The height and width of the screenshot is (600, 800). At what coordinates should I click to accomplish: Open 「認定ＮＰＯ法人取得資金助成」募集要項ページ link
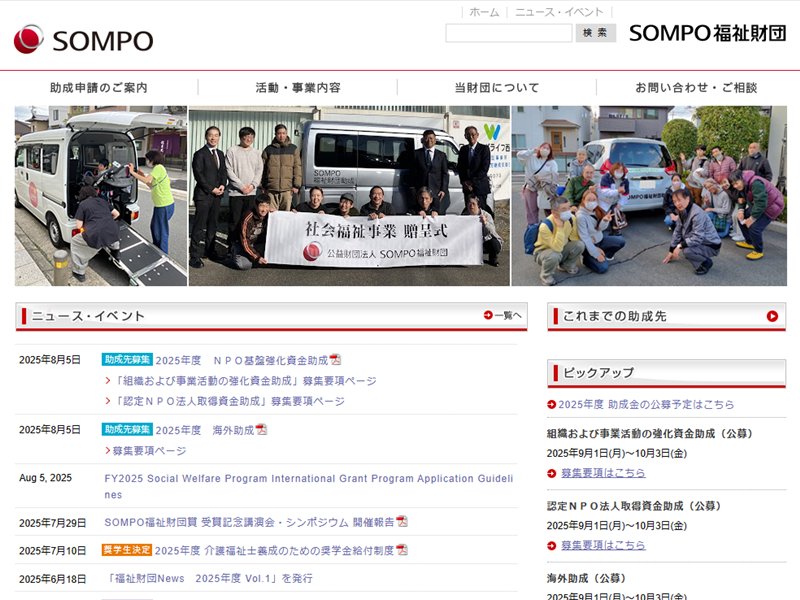[x=229, y=402]
